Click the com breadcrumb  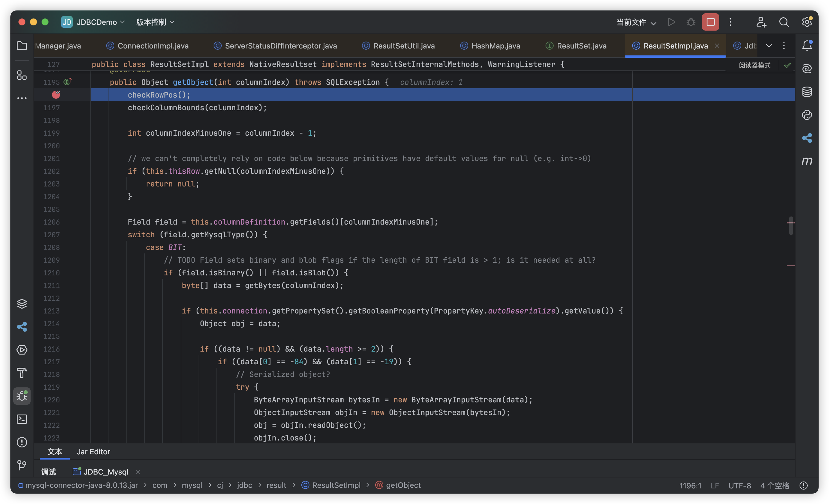pyautogui.click(x=160, y=485)
